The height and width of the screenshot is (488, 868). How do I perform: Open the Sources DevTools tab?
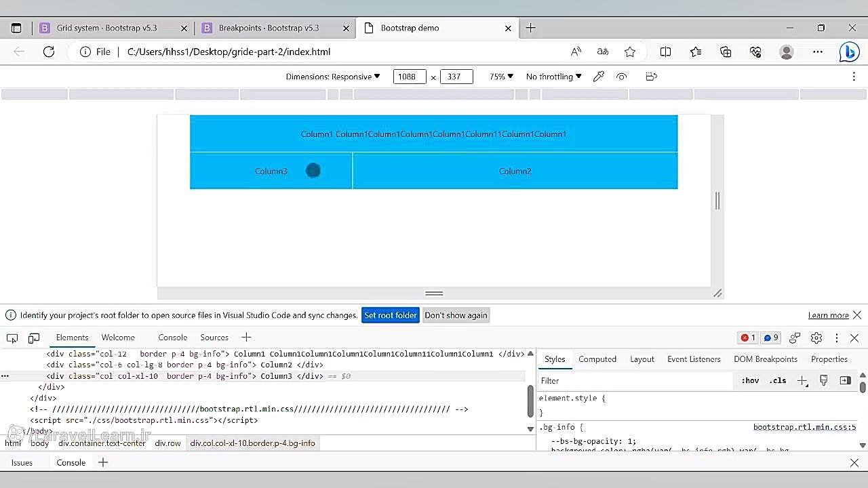coord(214,338)
